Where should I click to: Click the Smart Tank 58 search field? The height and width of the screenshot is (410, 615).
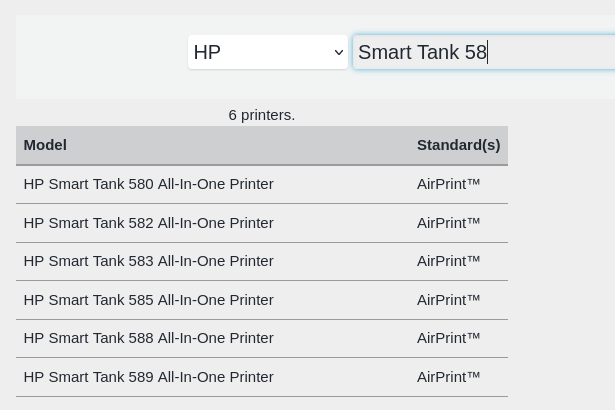pyautogui.click(x=484, y=52)
